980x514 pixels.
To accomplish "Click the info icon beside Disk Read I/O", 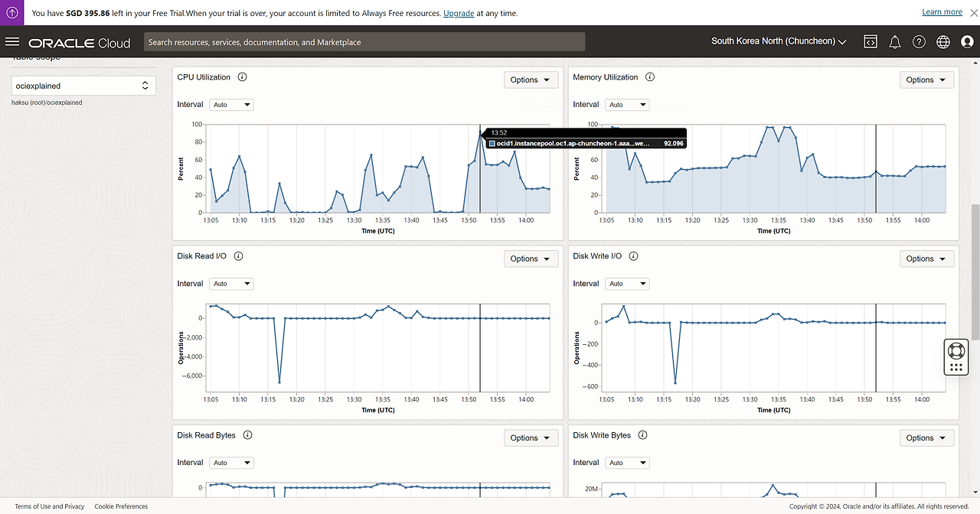I will point(238,256).
